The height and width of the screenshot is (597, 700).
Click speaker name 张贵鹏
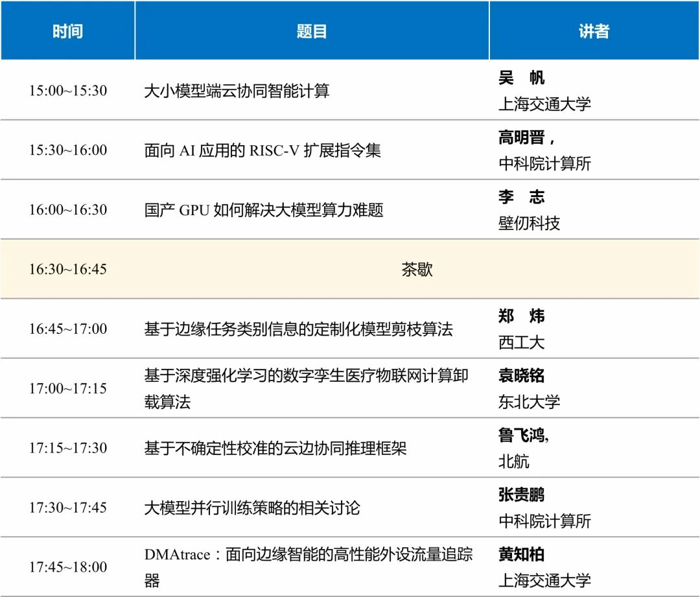pos(521,495)
